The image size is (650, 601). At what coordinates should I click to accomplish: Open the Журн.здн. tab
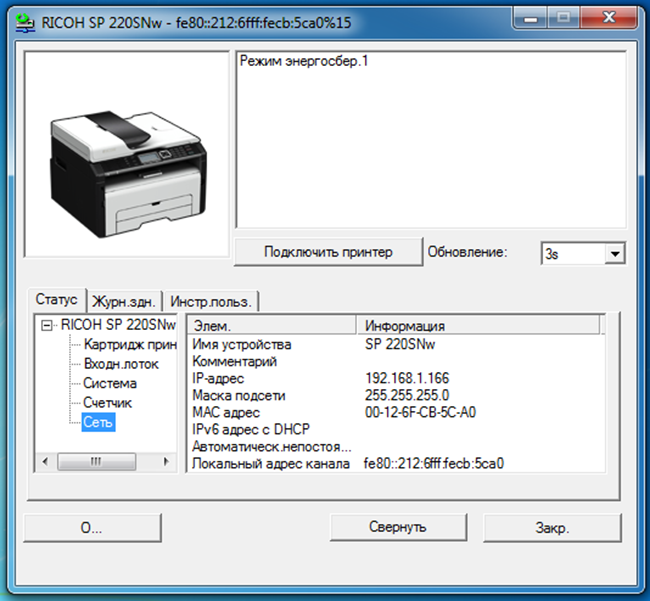click(124, 300)
